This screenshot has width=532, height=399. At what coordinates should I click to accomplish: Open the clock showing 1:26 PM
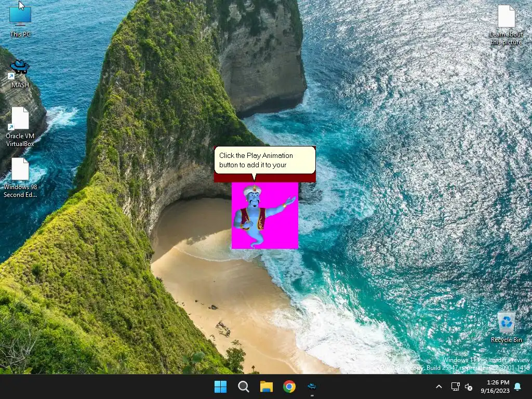pos(495,387)
